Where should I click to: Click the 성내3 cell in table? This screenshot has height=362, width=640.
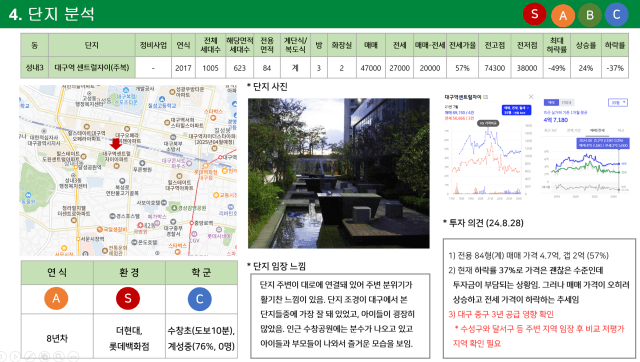34,68
